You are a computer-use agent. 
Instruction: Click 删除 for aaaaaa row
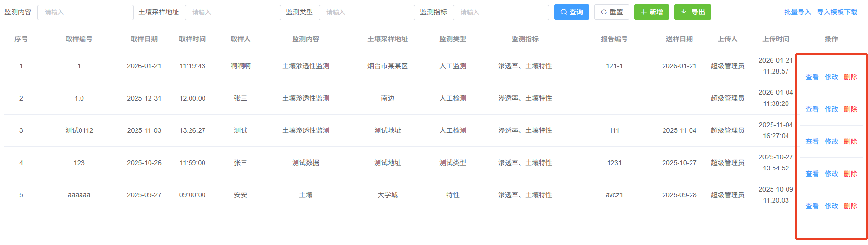coord(851,206)
